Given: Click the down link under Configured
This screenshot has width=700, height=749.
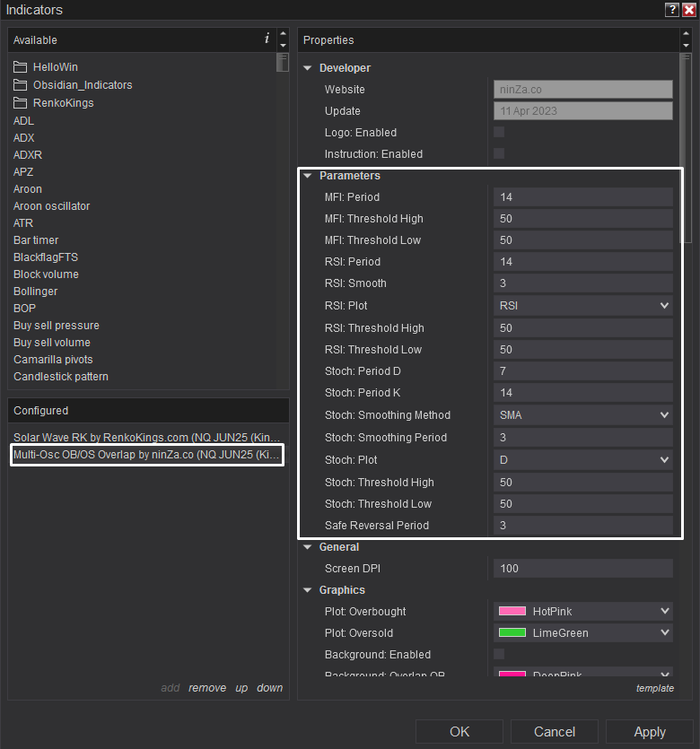Looking at the screenshot, I should (x=269, y=687).
